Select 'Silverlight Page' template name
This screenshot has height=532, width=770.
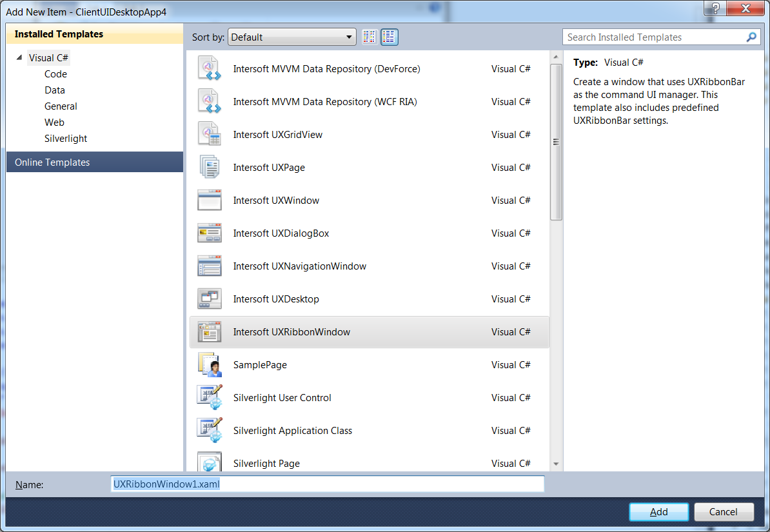266,464
